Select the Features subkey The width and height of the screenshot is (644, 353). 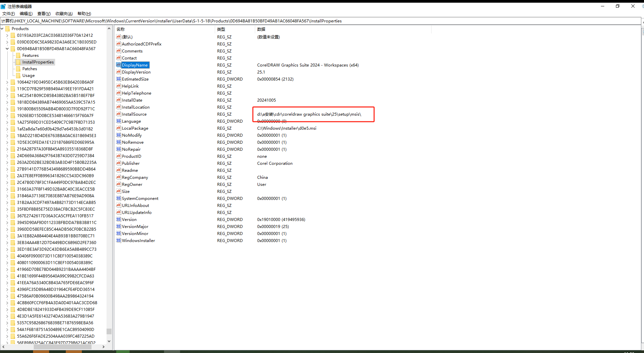[x=30, y=55]
